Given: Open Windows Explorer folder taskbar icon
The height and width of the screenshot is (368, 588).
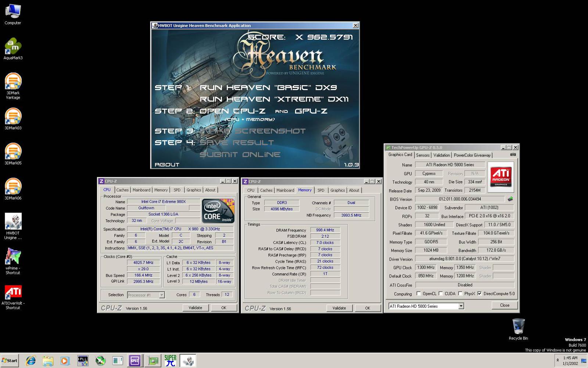Looking at the screenshot, I should (48, 361).
